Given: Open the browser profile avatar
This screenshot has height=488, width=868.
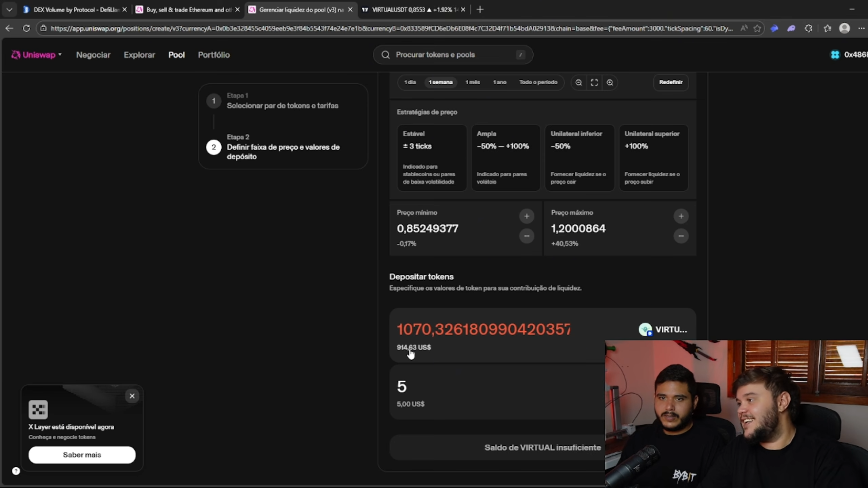Looking at the screenshot, I should (x=844, y=28).
